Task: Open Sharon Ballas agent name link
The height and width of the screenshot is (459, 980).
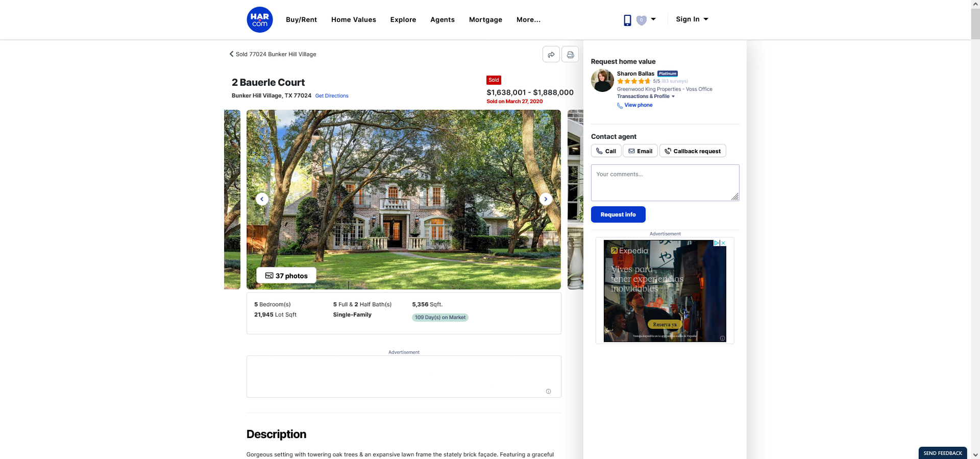Action: [635, 74]
